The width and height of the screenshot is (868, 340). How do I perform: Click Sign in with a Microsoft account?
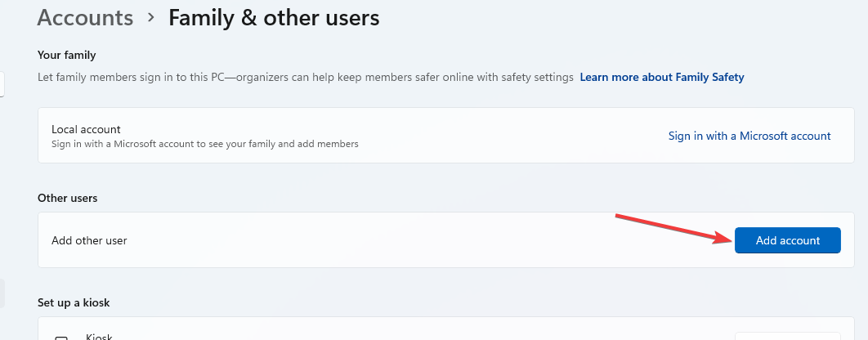tap(749, 136)
